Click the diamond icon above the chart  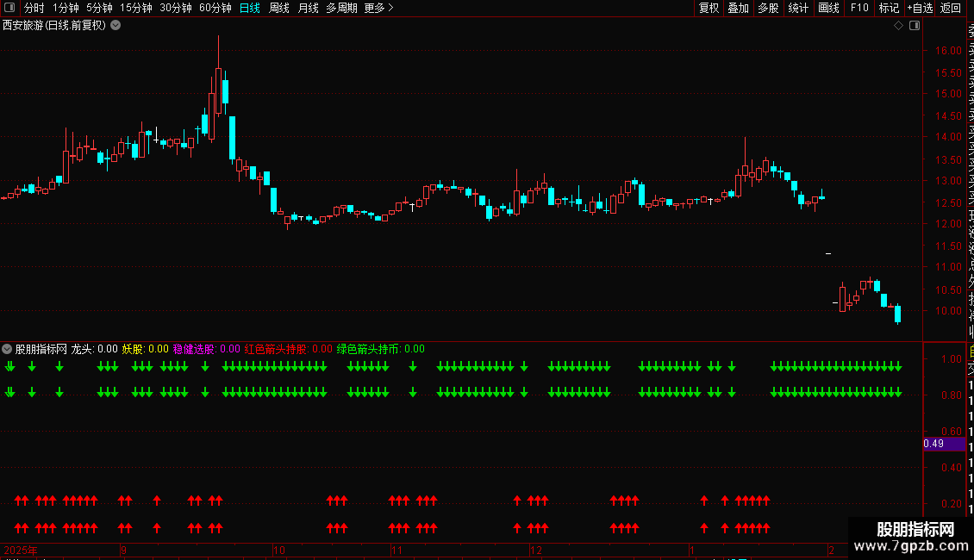[898, 26]
